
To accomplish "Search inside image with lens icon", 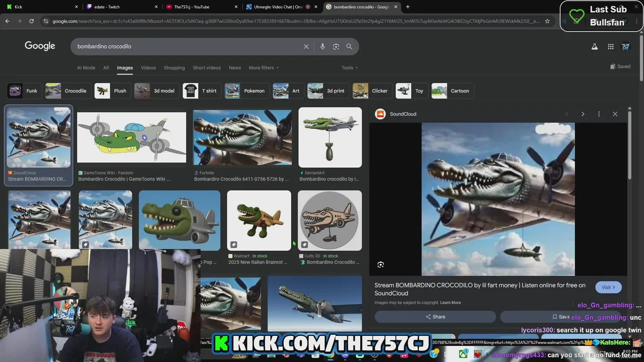I will (x=381, y=264).
